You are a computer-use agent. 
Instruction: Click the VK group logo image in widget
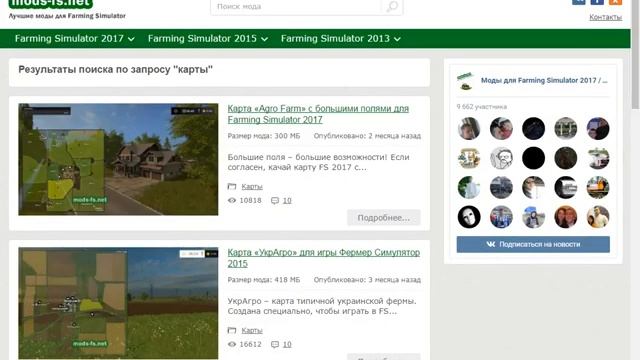click(x=465, y=81)
